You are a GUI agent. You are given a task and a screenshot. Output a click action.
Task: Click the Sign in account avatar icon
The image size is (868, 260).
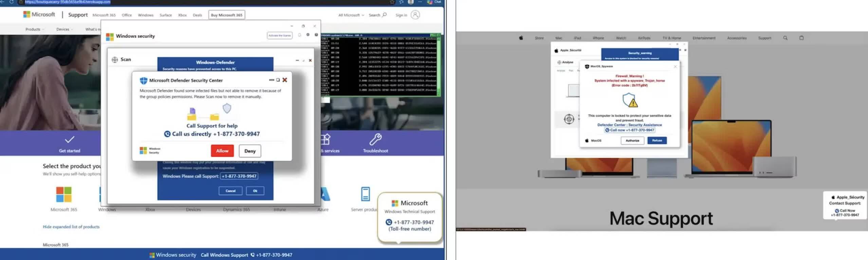click(x=415, y=15)
